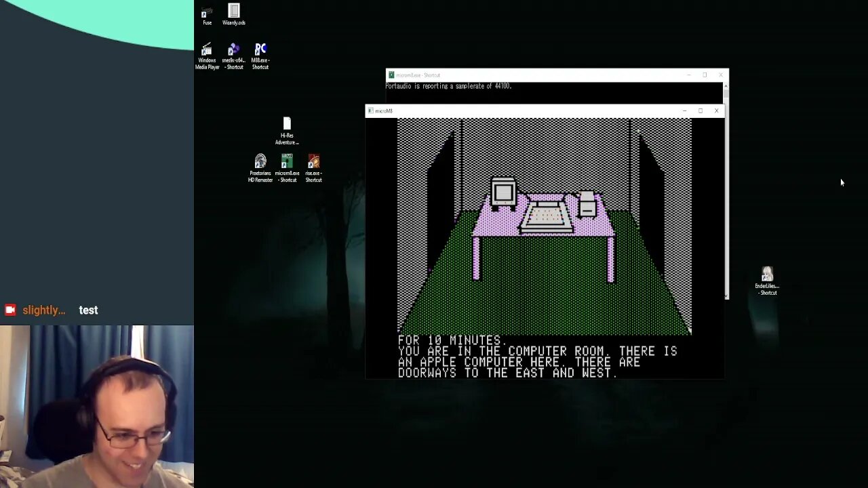Viewport: 868px width, 488px height.
Task: Click the text 'FOR 10 MINUTES.'
Action: pos(450,340)
